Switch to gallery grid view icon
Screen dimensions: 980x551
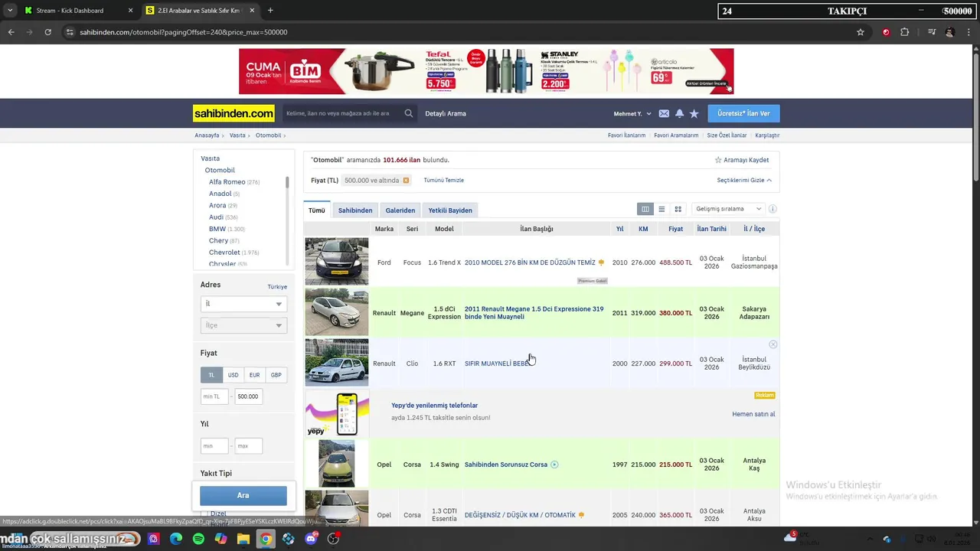678,209
